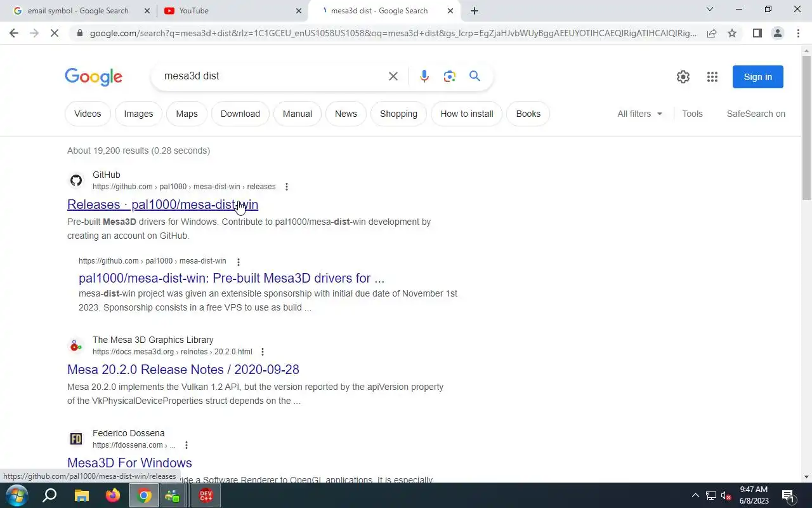Switch to News results
This screenshot has width=812, height=508.
346,114
